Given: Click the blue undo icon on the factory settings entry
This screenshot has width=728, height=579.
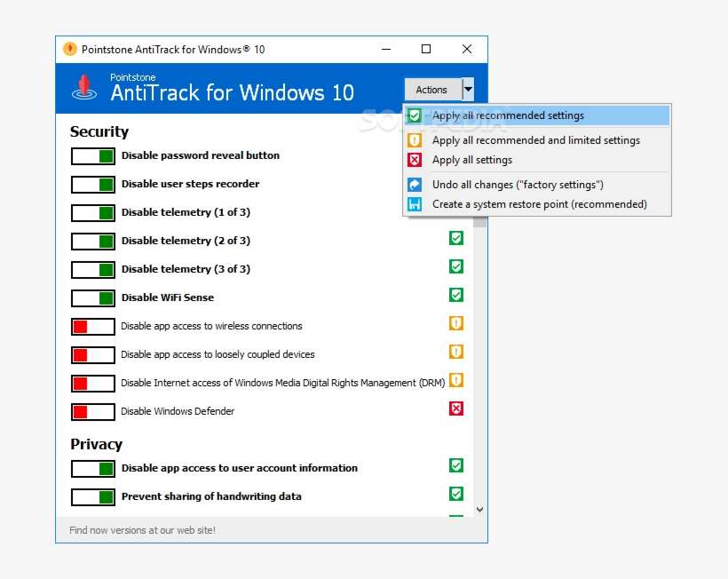Looking at the screenshot, I should pos(415,185).
